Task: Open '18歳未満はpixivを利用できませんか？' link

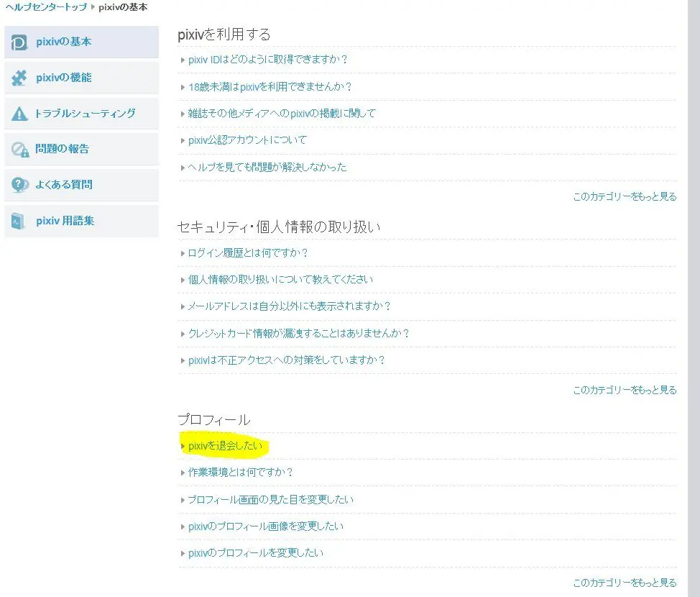Action: [x=270, y=87]
